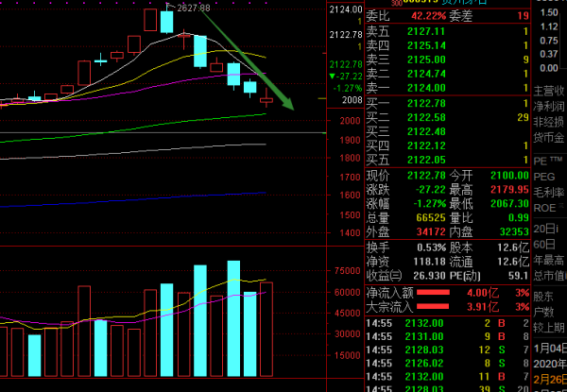
Task: Click the red bar next to 净流入额
Action: pyautogui.click(x=443, y=292)
